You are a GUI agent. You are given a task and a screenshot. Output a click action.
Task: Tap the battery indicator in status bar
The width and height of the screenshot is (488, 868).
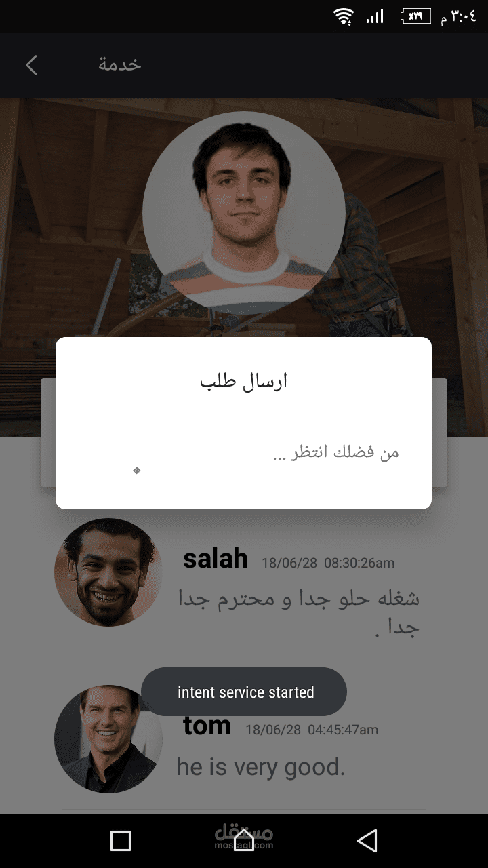tap(416, 16)
